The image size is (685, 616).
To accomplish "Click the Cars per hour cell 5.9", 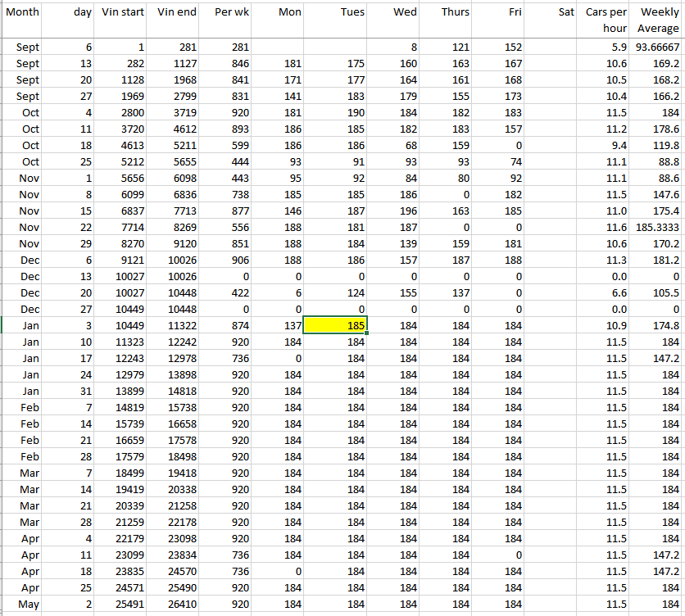I will 606,47.
